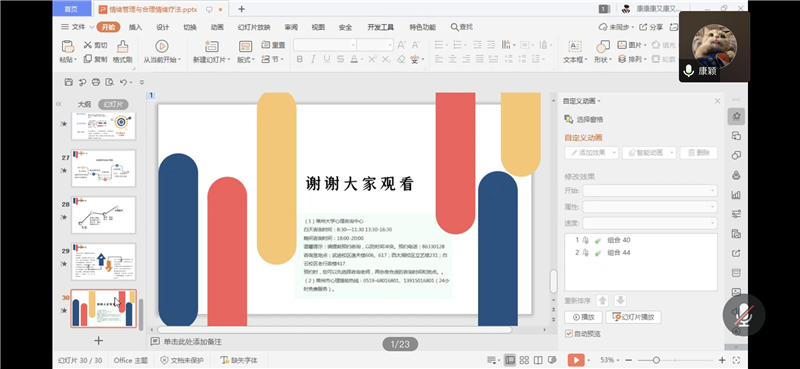Viewport: 800px width, 369px height.
Task: Click the Delete (删除) animation button
Action: click(x=698, y=153)
